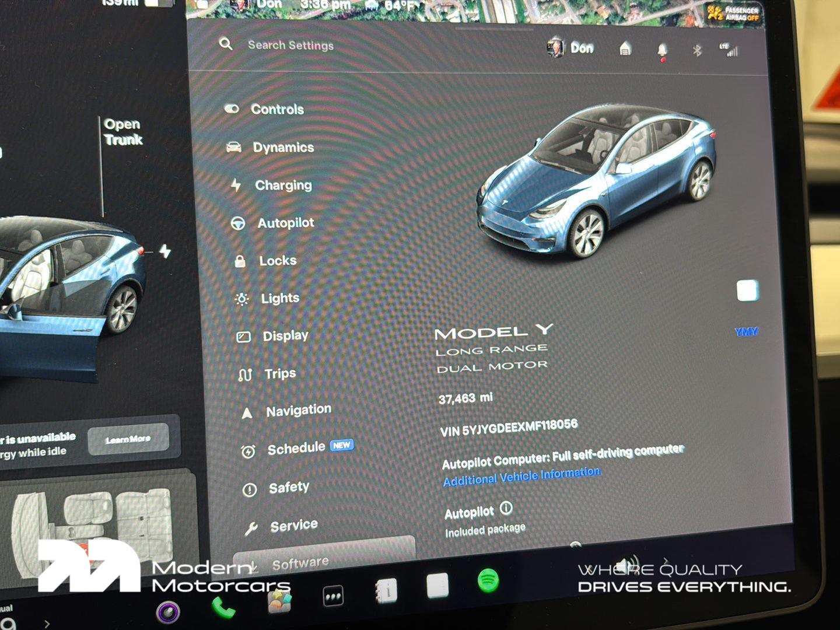The width and height of the screenshot is (840, 630).
Task: Switch to the Autopilot settings tab
Action: (286, 223)
